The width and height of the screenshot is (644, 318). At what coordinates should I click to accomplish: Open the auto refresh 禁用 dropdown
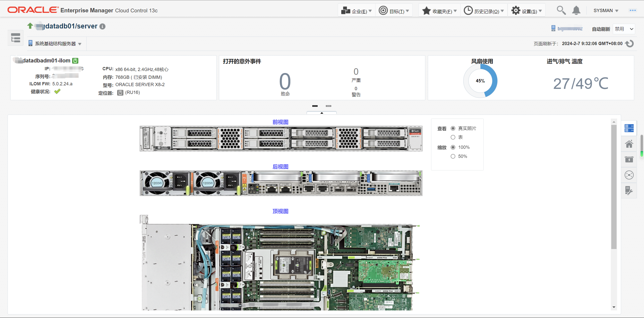[624, 29]
